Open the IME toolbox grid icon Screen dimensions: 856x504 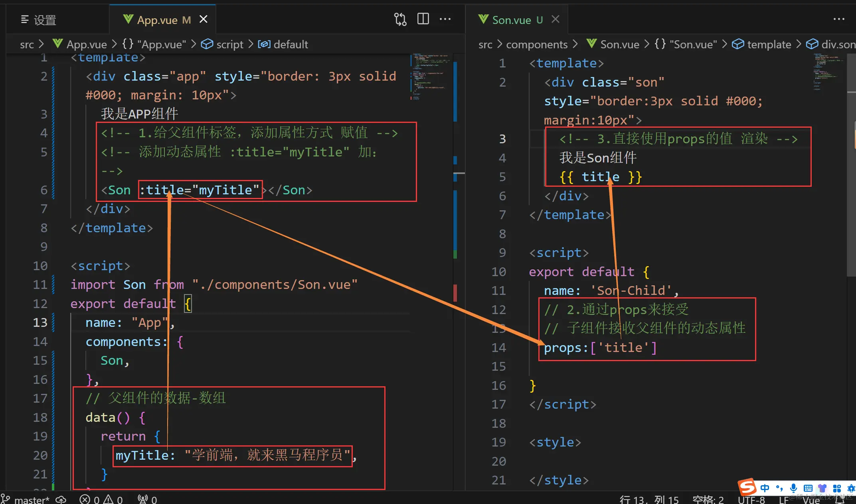(837, 488)
